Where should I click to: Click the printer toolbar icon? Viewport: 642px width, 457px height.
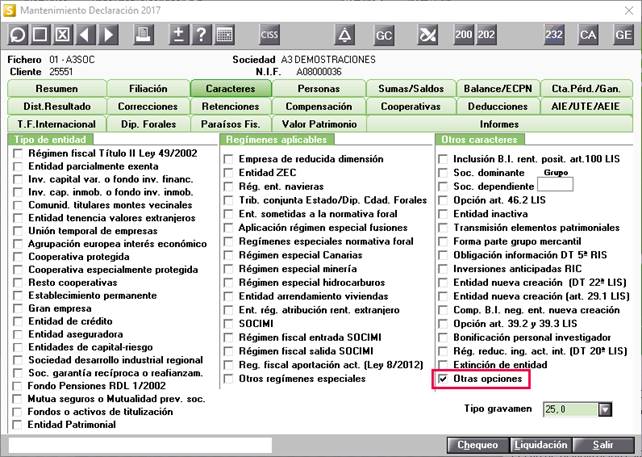pyautogui.click(x=143, y=35)
